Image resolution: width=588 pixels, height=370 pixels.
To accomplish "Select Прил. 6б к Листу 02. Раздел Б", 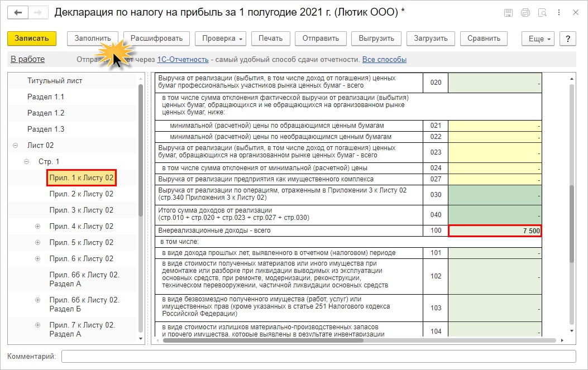I will point(84,304).
